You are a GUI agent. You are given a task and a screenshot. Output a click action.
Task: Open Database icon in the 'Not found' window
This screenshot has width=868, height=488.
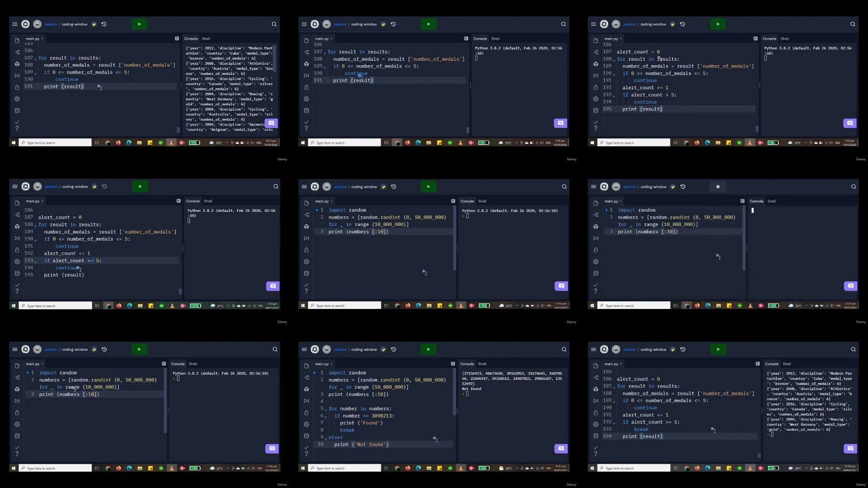click(x=307, y=436)
